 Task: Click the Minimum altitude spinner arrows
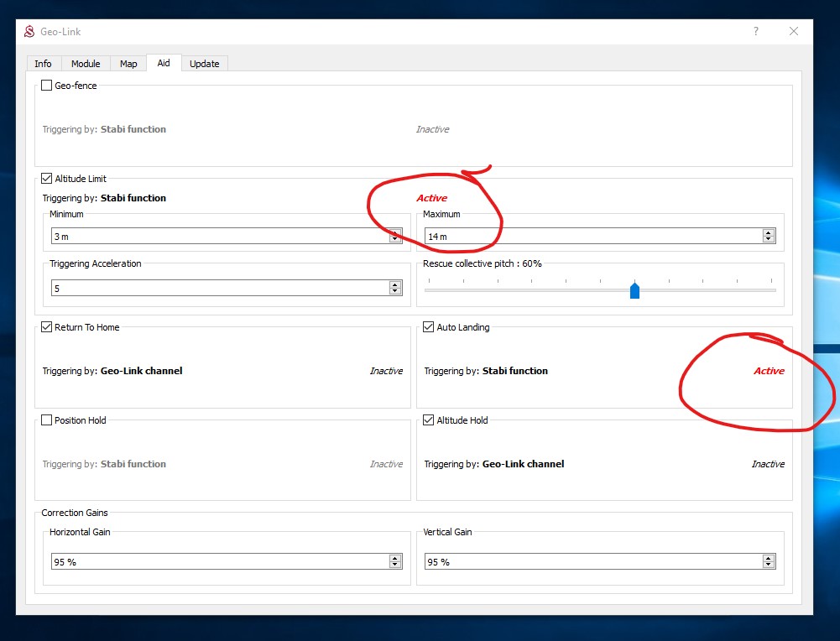tap(395, 237)
